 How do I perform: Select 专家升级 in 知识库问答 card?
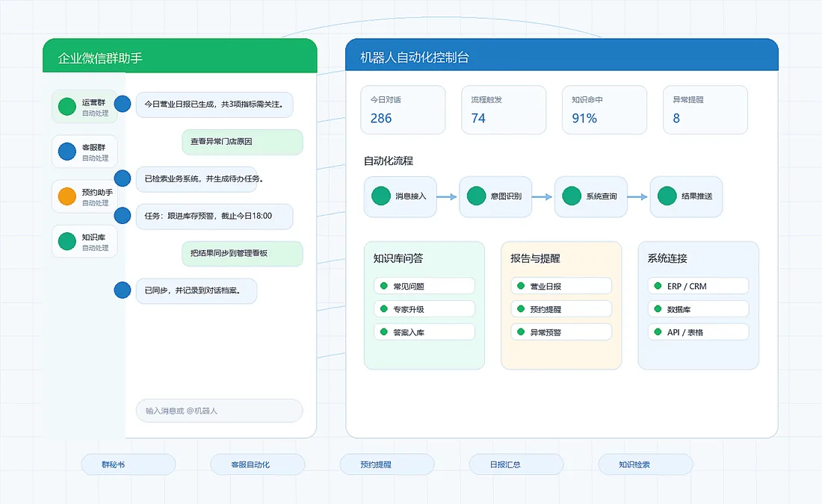point(424,309)
